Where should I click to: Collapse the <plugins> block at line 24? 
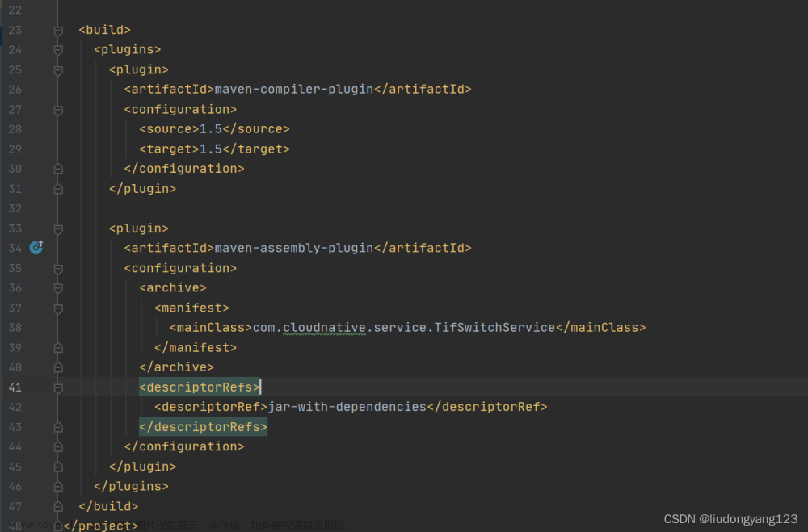(58, 50)
